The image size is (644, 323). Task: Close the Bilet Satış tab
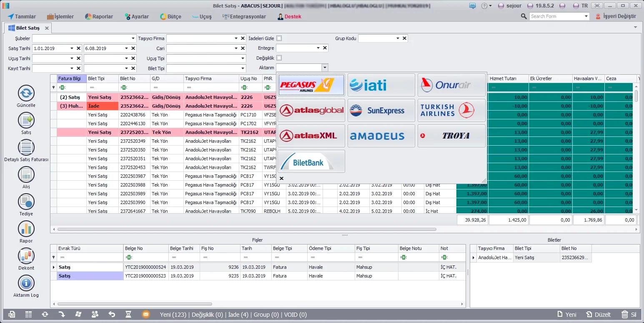click(x=47, y=28)
